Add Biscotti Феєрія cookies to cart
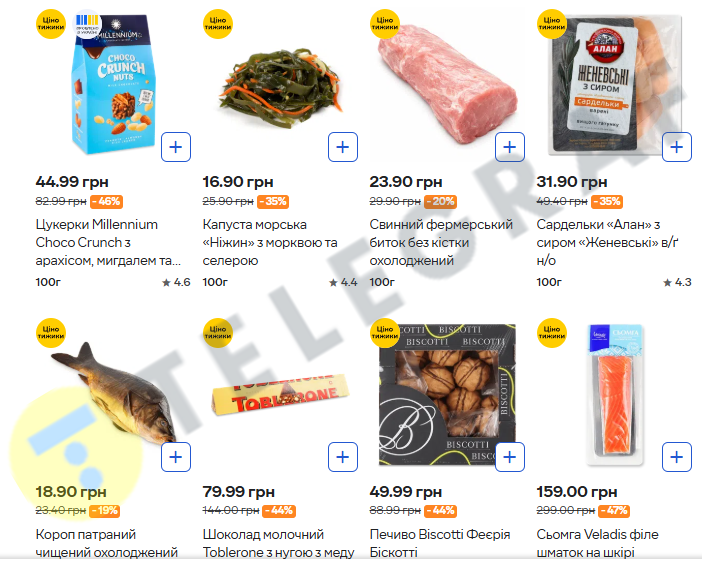Image resolution: width=702 pixels, height=566 pixels. click(x=509, y=457)
